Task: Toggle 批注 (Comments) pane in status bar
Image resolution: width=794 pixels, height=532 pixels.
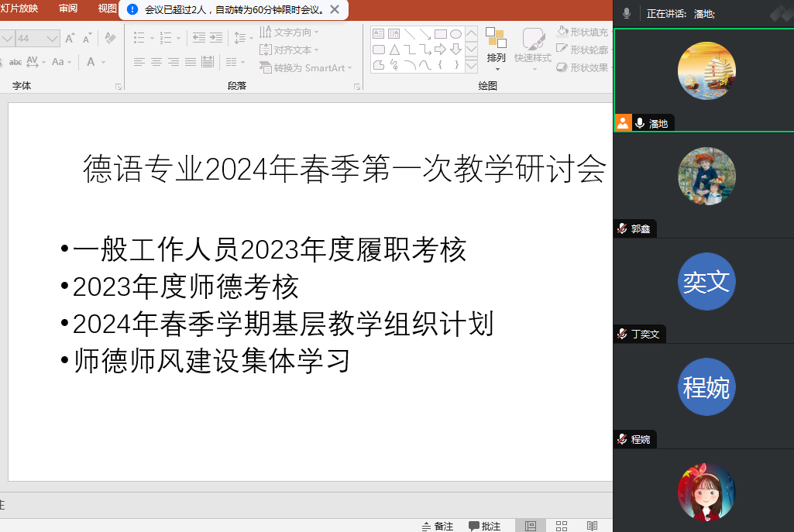Action: (x=485, y=526)
